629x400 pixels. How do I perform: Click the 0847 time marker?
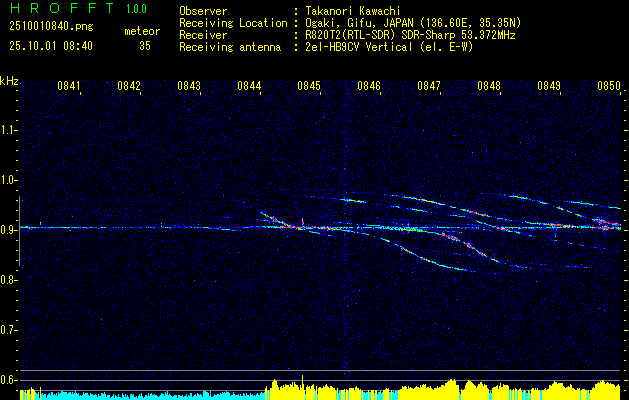(429, 86)
